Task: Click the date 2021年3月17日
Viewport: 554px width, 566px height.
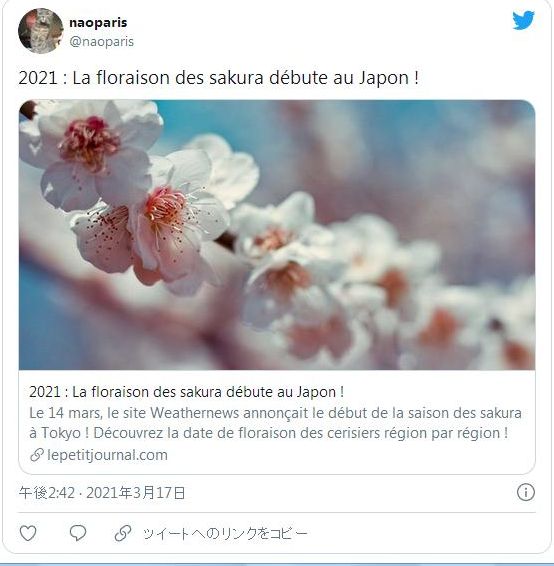Action: [x=136, y=493]
